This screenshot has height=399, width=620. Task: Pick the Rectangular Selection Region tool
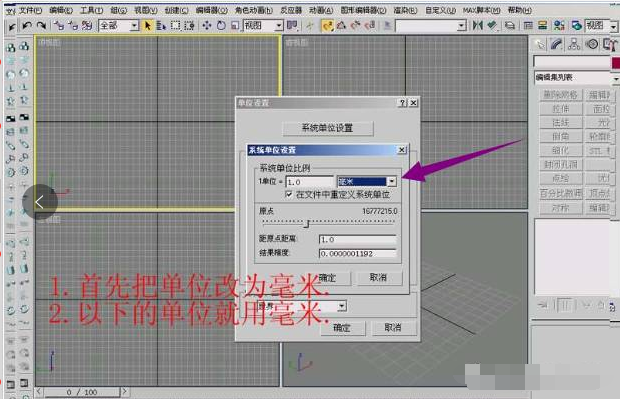pos(175,26)
